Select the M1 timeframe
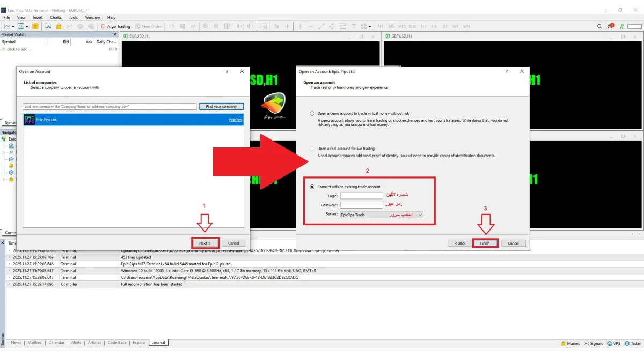644x362 pixels. point(380,26)
